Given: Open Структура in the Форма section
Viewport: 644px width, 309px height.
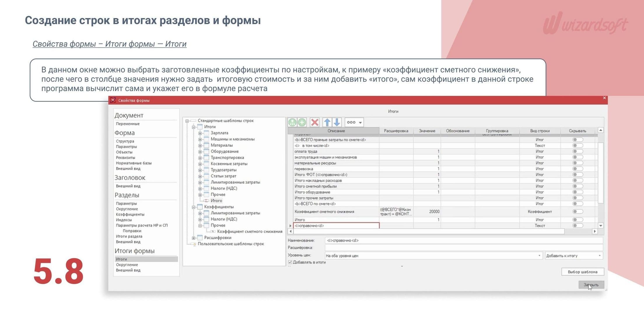Looking at the screenshot, I should pos(125,141).
